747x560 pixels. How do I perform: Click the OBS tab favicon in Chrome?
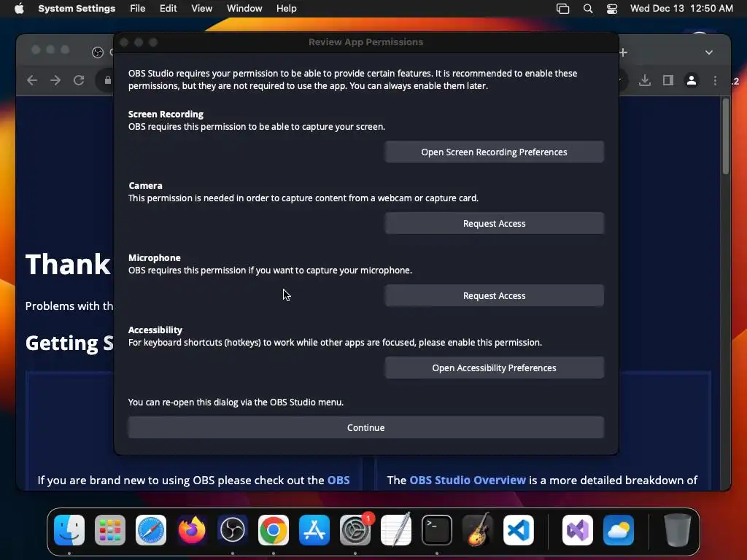(98, 52)
